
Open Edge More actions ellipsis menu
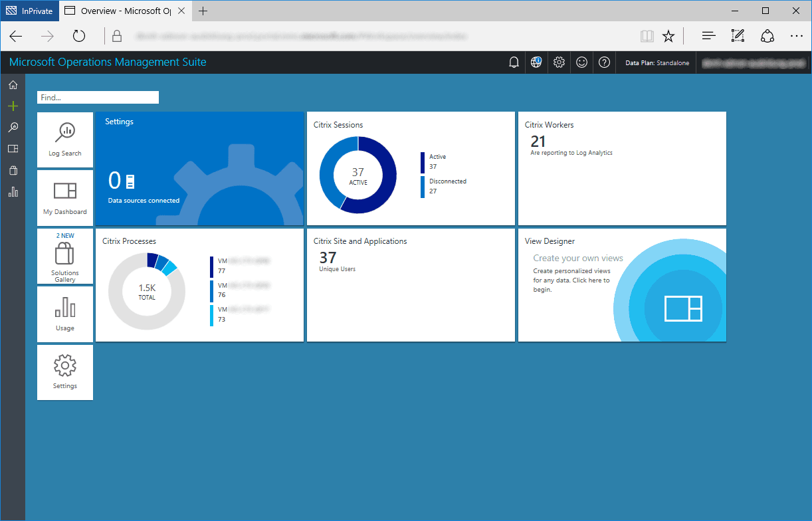pos(797,36)
